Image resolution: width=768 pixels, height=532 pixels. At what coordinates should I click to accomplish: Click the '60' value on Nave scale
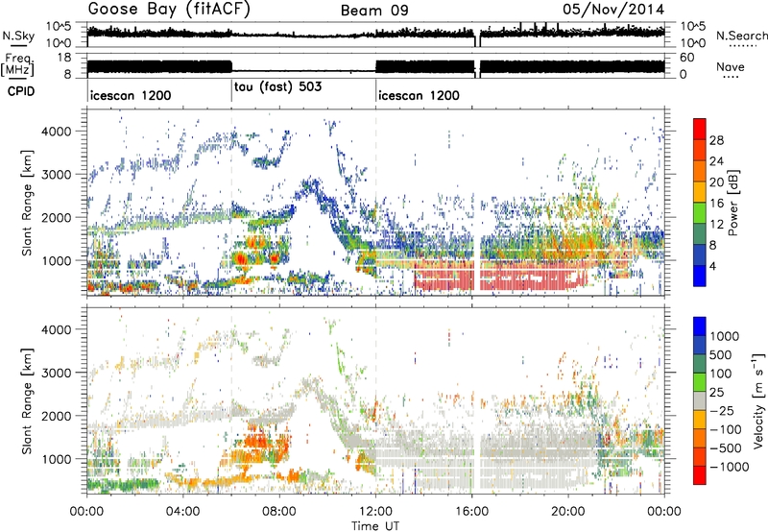tap(687, 58)
